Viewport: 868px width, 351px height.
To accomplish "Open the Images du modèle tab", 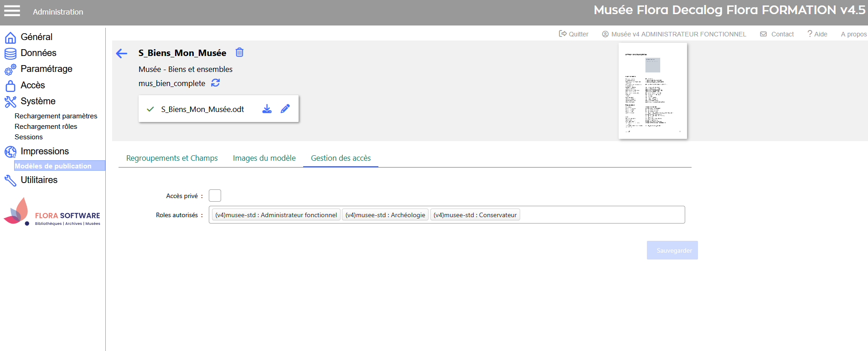I will 264,158.
